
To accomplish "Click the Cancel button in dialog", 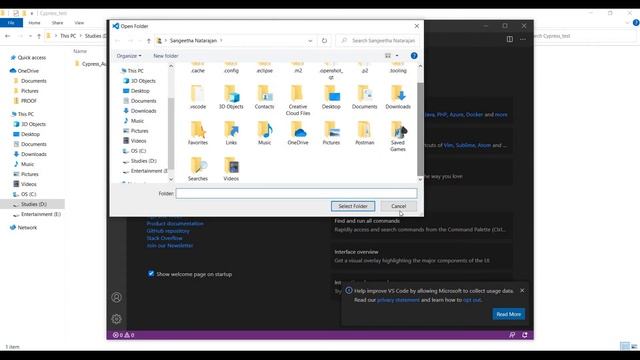I will tap(398, 206).
